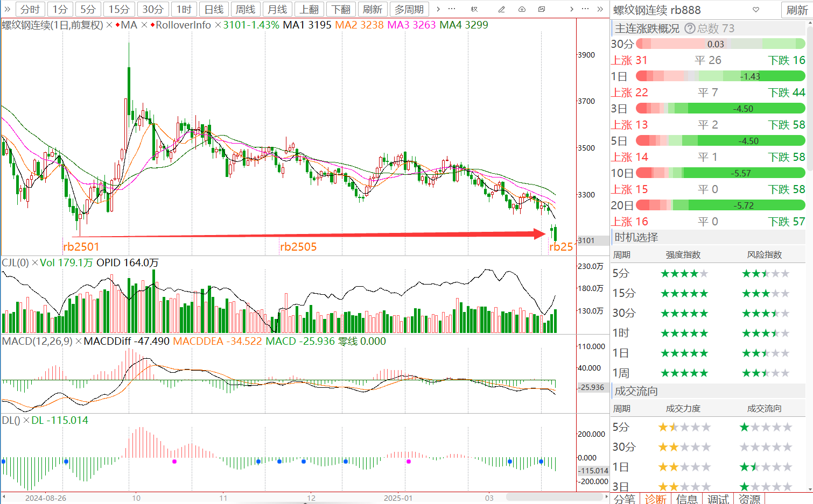This screenshot has width=813, height=504.
Task: Open the 诊断 bottom tab
Action: click(656, 499)
